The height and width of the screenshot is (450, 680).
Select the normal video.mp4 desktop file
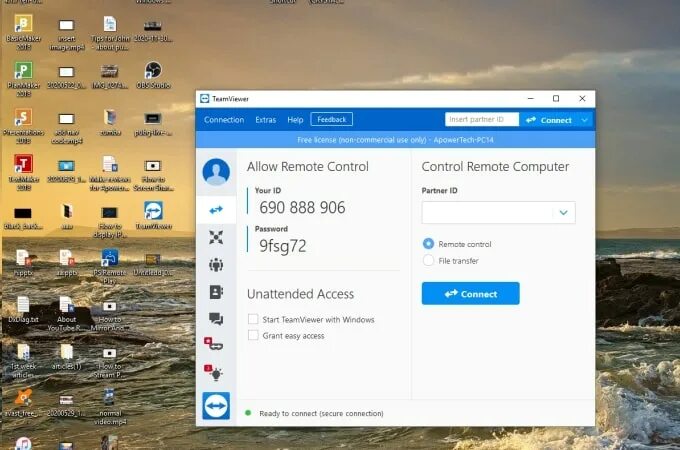point(109,407)
